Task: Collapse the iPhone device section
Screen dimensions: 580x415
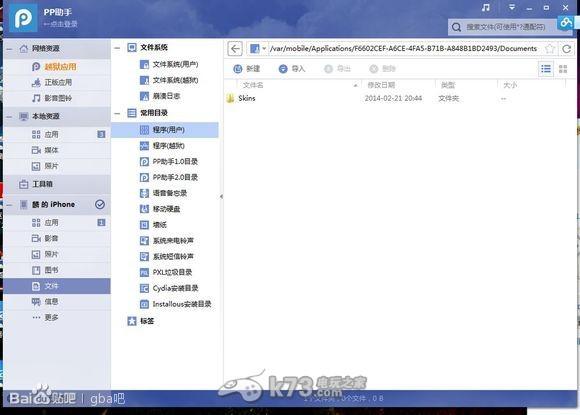Action: click(9, 205)
